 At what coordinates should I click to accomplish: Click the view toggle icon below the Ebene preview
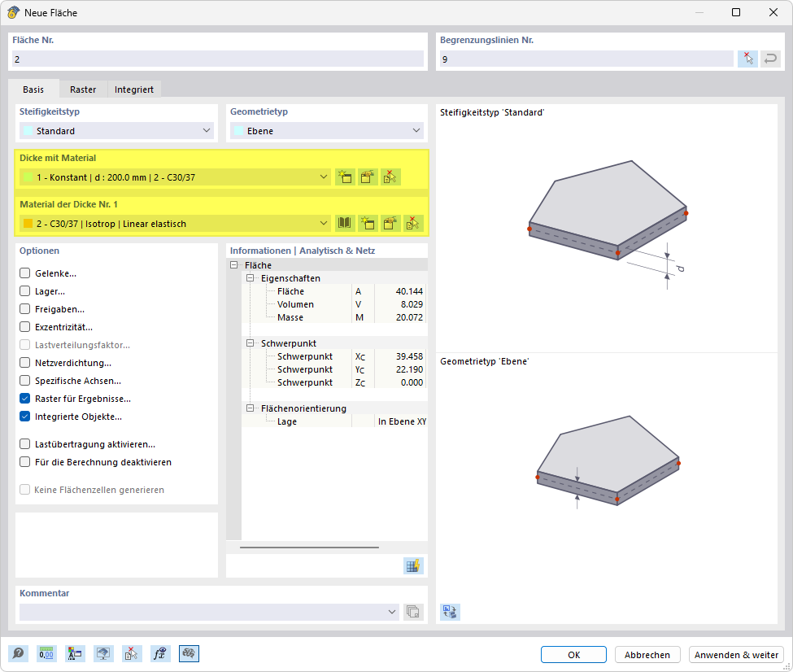(x=450, y=612)
